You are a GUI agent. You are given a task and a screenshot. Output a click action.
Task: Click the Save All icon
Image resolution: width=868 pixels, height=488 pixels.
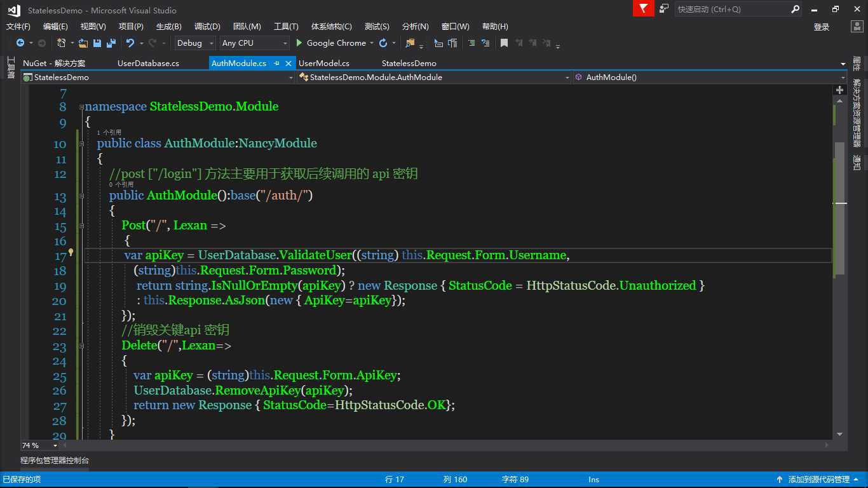click(111, 43)
